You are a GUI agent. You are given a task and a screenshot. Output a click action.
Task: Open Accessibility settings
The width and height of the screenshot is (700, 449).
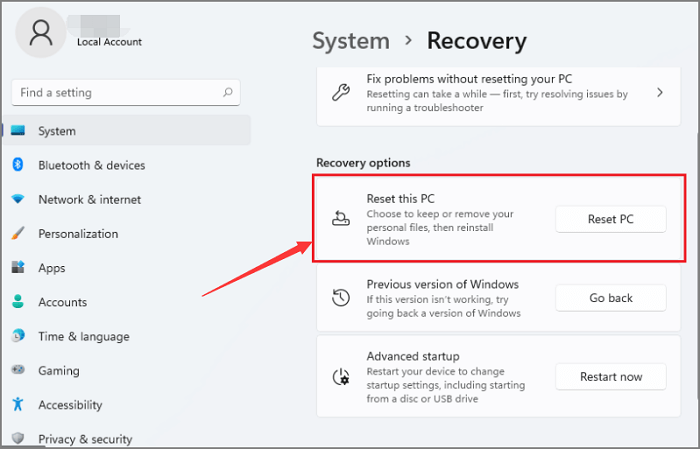pos(127,404)
